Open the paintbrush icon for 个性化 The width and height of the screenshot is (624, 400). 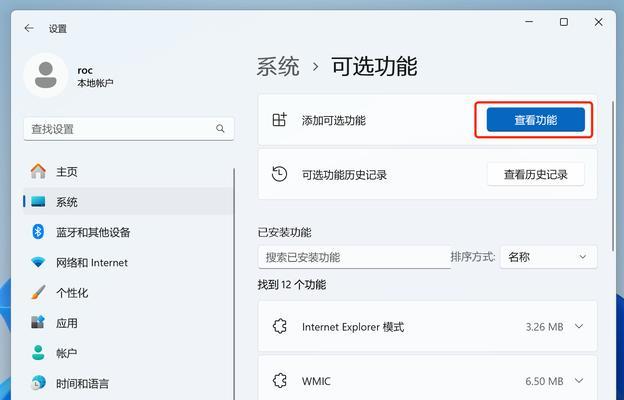pos(38,293)
